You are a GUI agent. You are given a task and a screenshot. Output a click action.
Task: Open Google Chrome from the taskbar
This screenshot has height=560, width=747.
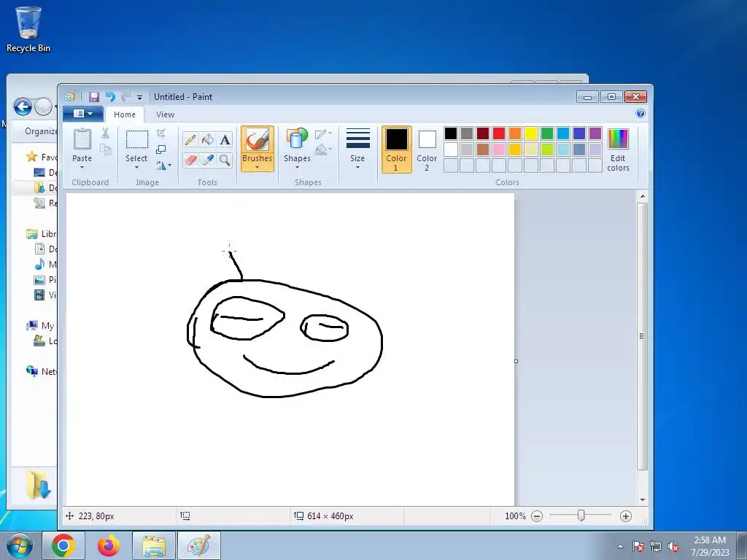(63, 545)
